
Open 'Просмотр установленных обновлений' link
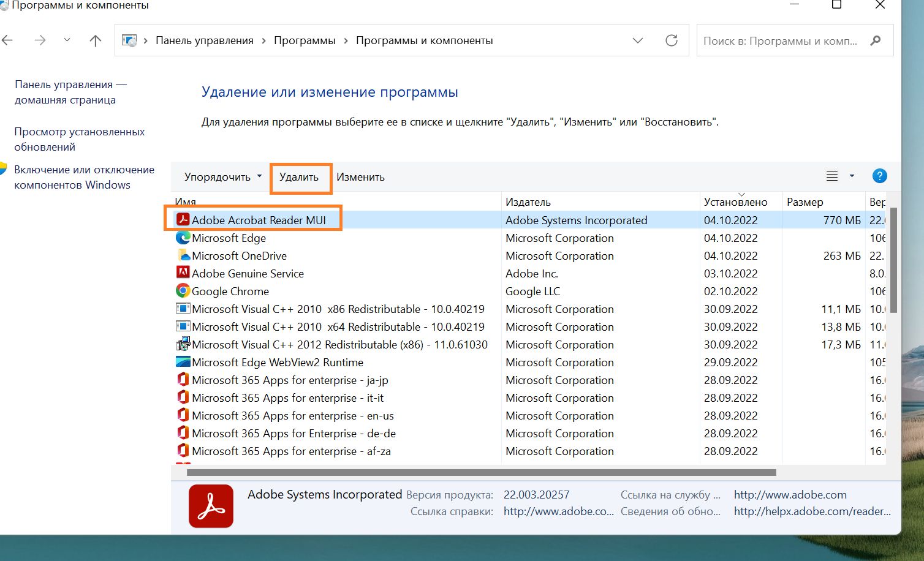click(80, 140)
